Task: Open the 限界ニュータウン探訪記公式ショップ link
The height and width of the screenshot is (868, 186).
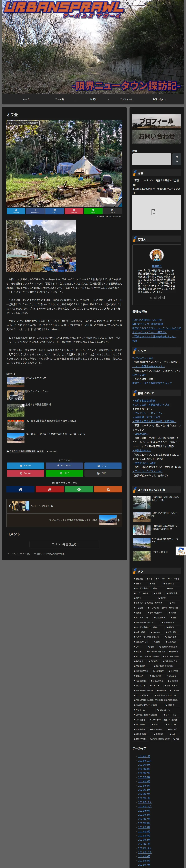Action: pos(152,383)
